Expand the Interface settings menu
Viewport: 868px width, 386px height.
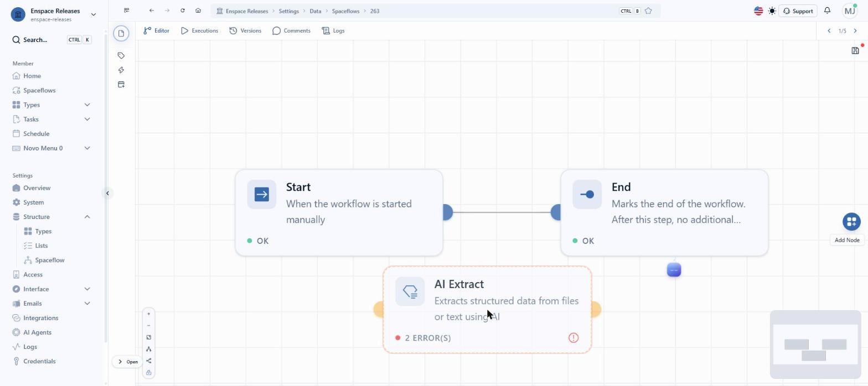[87, 289]
